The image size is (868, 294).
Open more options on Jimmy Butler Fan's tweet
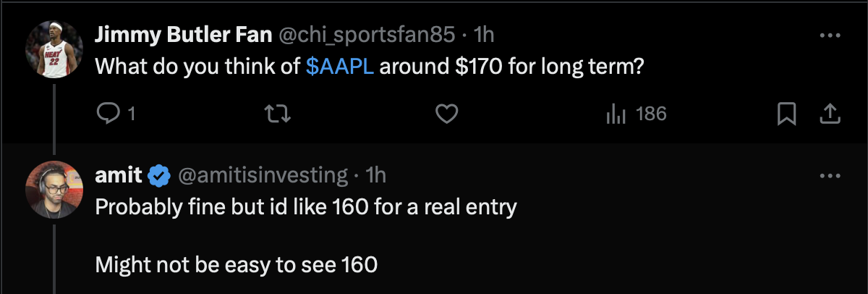coord(829,35)
